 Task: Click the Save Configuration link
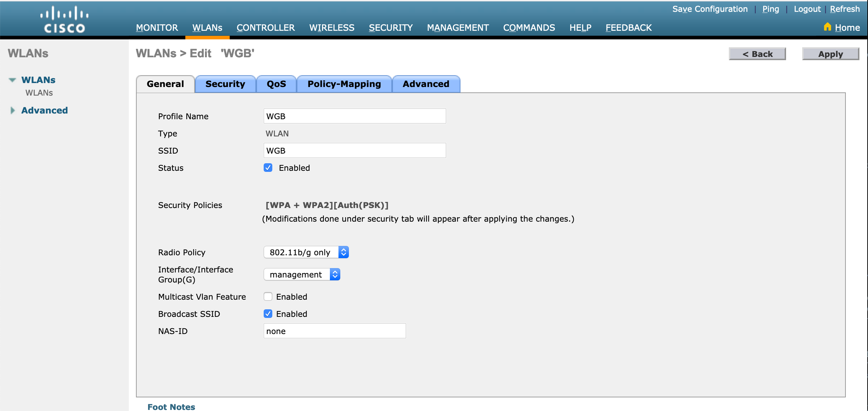710,9
